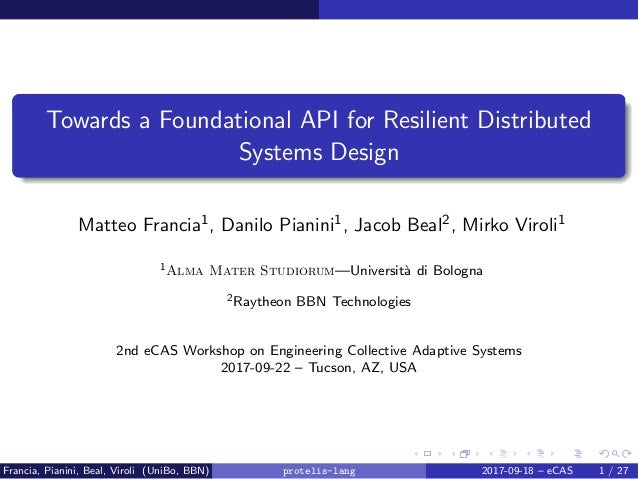
Task: Click the footer author names section
Action: (106, 470)
